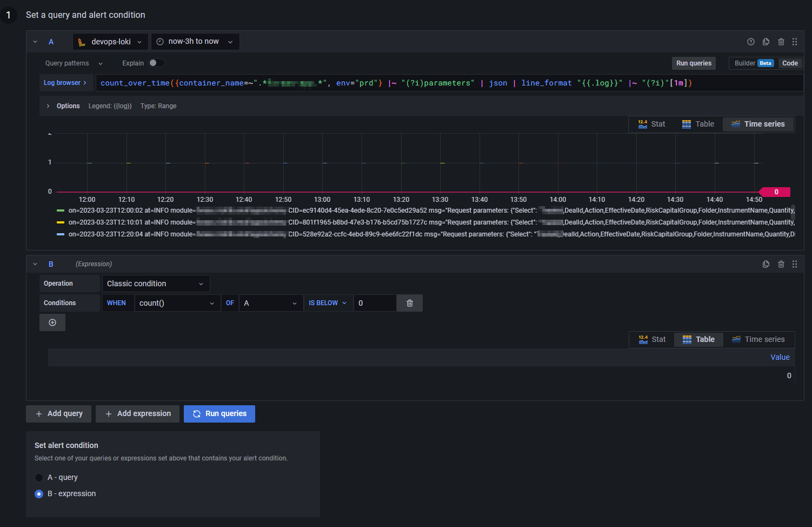The height and width of the screenshot is (527, 812).
Task: Switch expression B view to Time series
Action: point(758,339)
